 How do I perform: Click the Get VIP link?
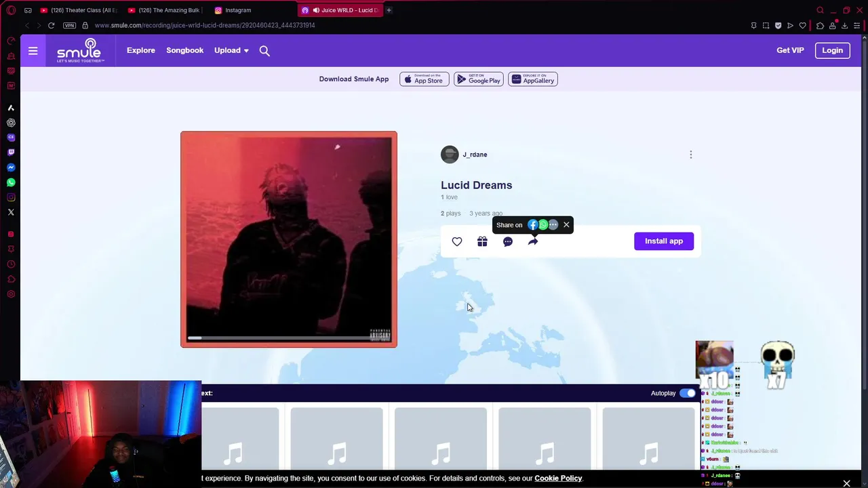click(x=790, y=51)
